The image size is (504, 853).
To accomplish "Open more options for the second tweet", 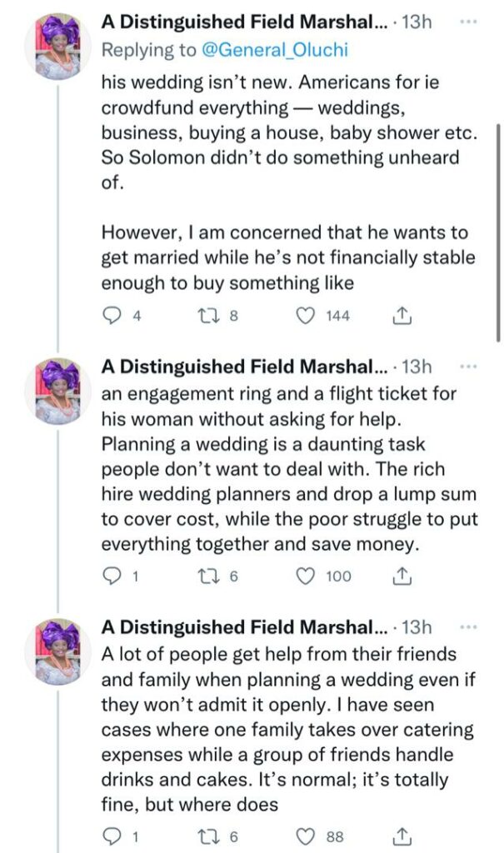I will pyautogui.click(x=468, y=367).
